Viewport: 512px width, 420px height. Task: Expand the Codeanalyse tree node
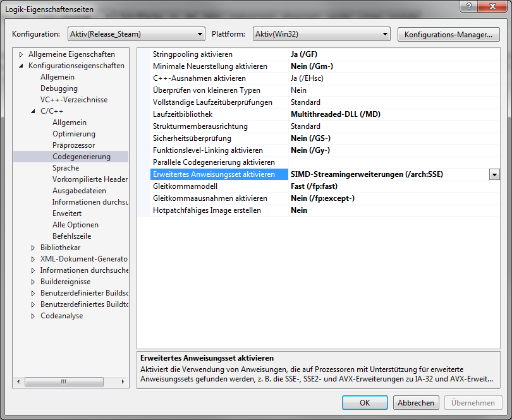[x=34, y=316]
